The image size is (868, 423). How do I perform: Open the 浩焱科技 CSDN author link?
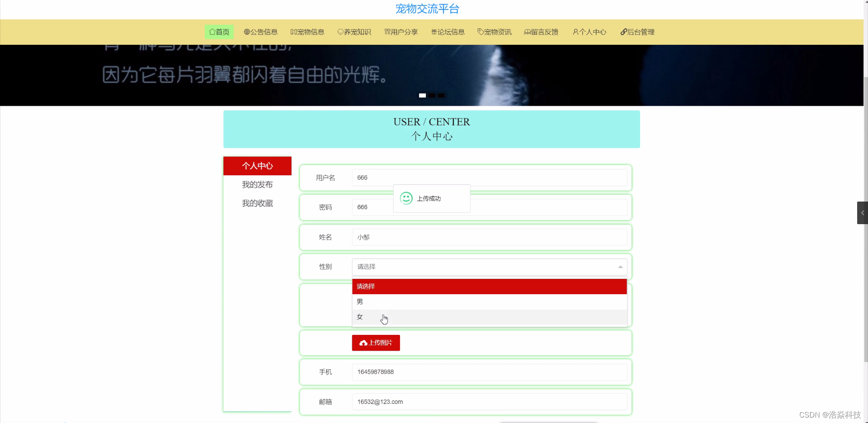[844, 414]
